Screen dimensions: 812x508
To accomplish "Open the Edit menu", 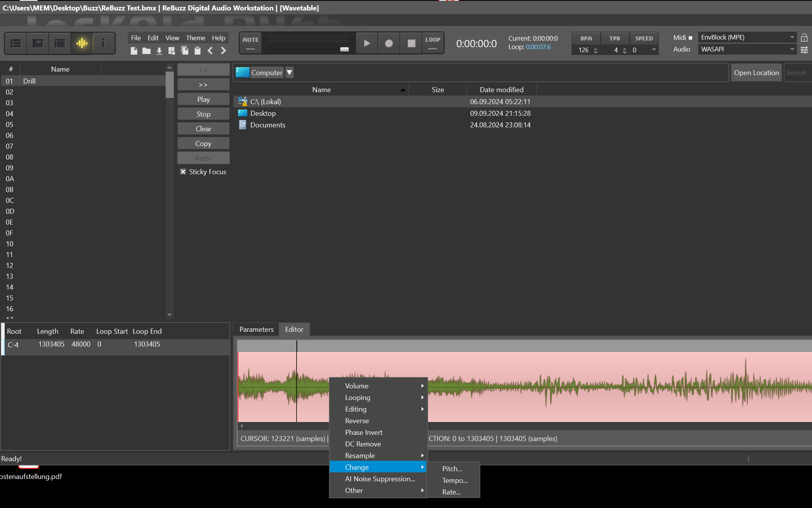I will pos(153,38).
